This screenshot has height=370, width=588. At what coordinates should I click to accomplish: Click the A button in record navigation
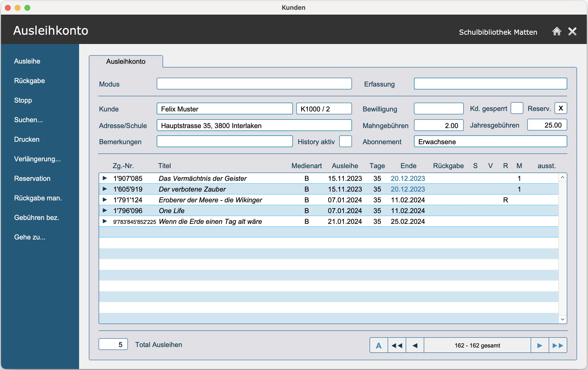pos(379,345)
